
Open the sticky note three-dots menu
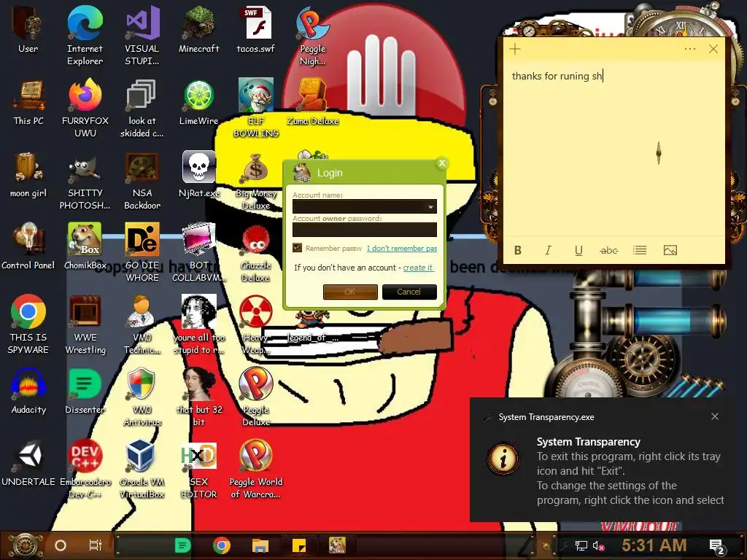(x=690, y=49)
